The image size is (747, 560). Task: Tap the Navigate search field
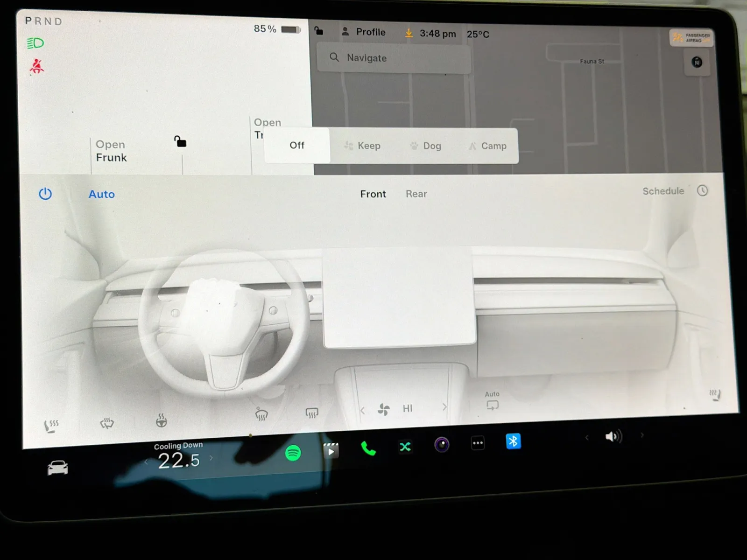pyautogui.click(x=394, y=58)
